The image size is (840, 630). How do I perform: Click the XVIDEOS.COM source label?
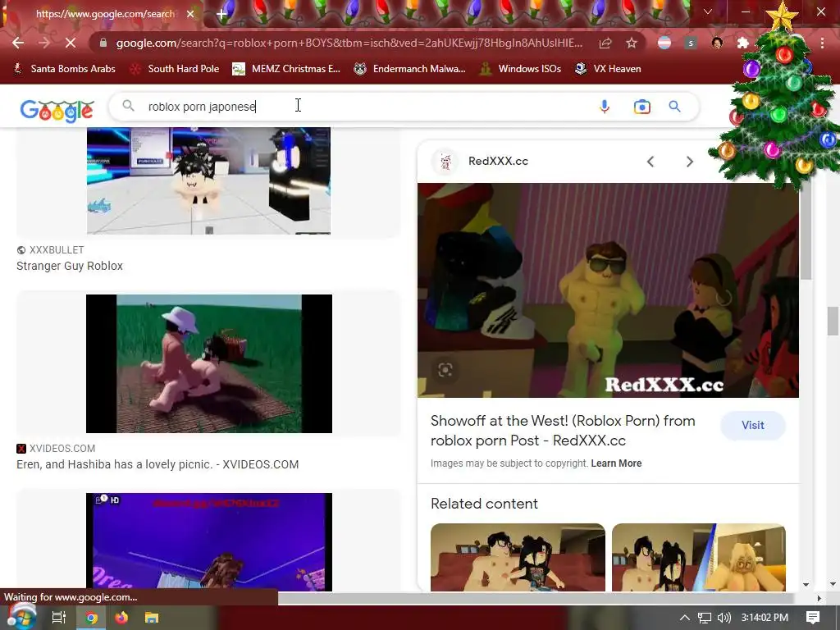pos(62,449)
